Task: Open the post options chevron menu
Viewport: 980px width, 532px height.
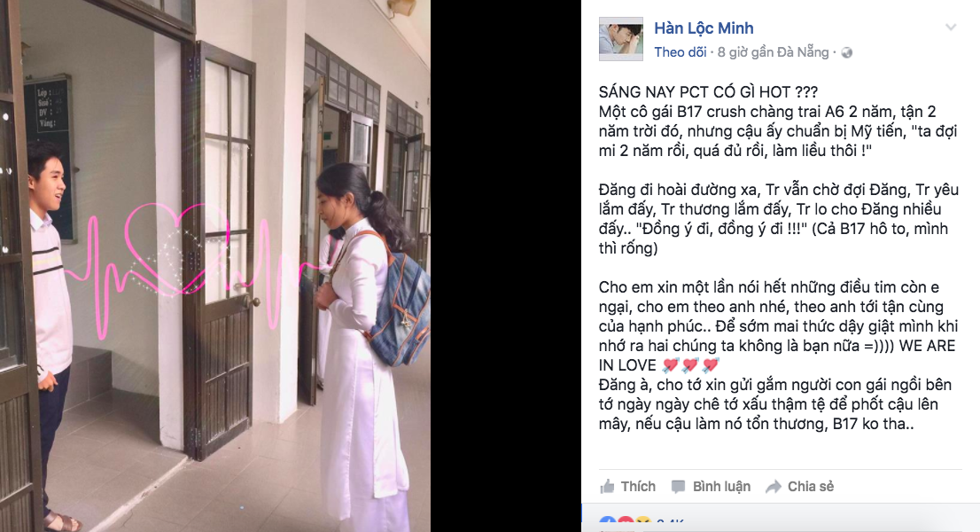Action: tap(951, 27)
